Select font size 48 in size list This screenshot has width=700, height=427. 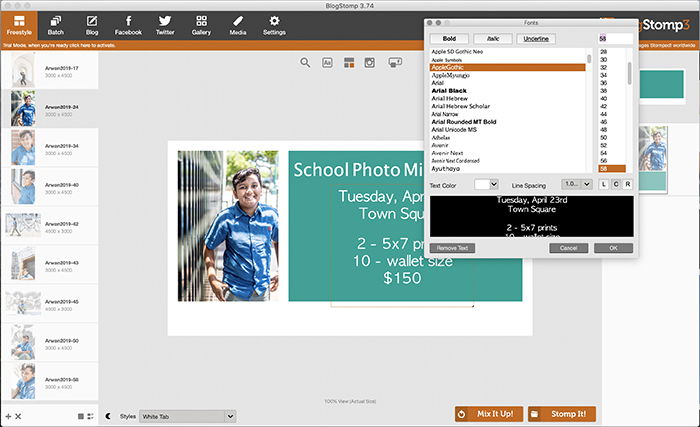(x=612, y=130)
